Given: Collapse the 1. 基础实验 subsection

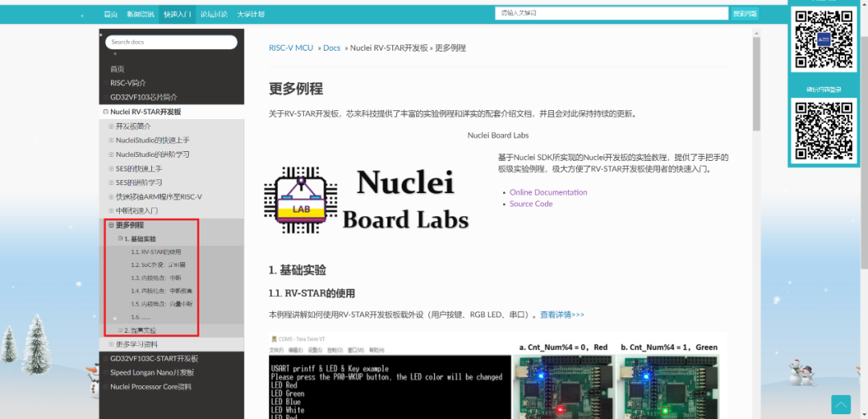Looking at the screenshot, I should pos(120,239).
